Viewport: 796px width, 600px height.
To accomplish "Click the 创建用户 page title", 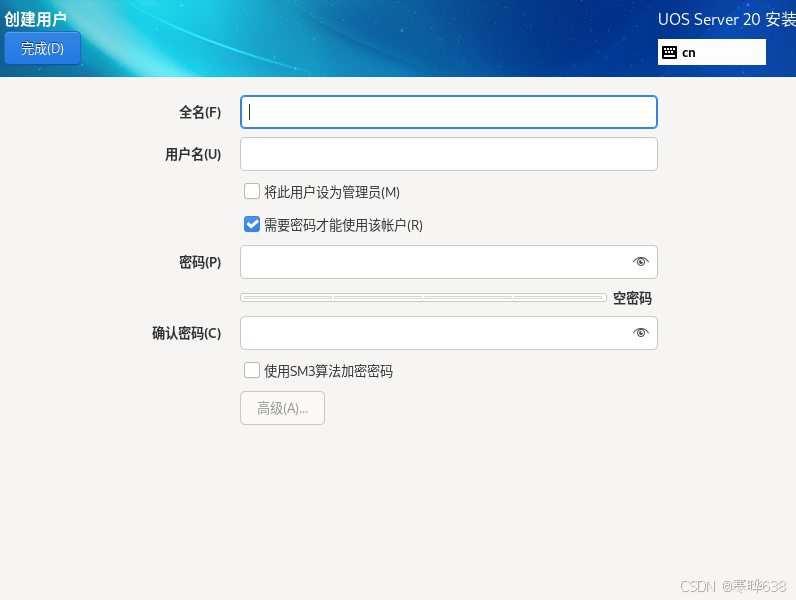I will coord(36,19).
